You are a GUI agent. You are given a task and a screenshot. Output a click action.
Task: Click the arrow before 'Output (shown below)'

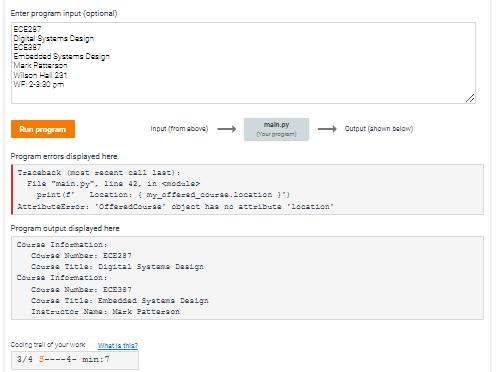tap(327, 129)
